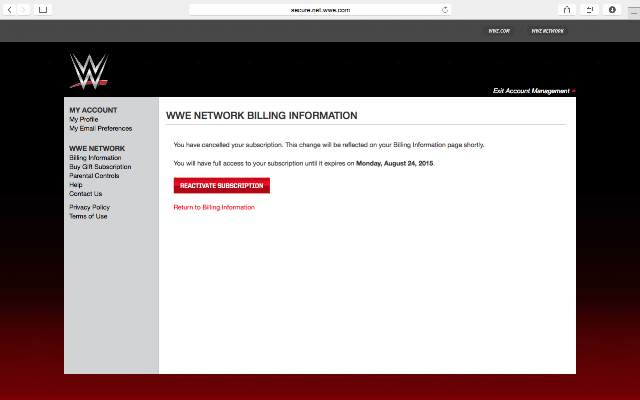Click the address bar URL field
Image resolution: width=640 pixels, height=400 pixels.
point(320,10)
